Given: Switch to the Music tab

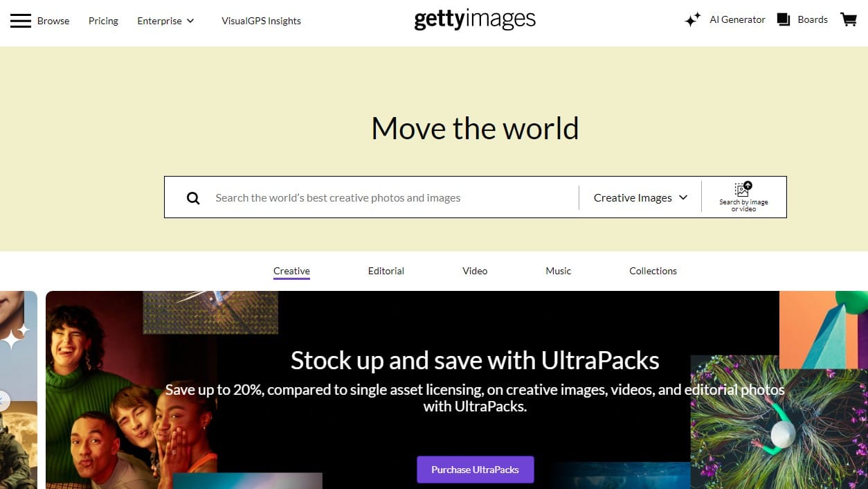Looking at the screenshot, I should click(x=559, y=271).
